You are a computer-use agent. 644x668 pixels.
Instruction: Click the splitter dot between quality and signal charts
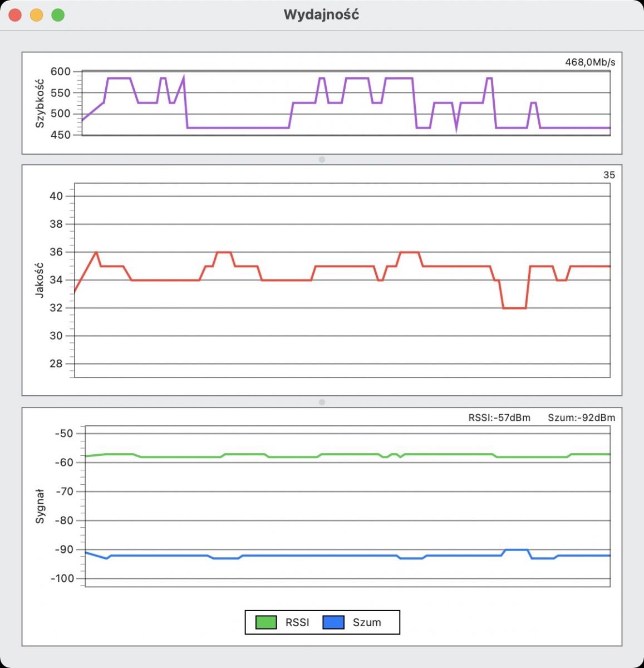tap(322, 402)
